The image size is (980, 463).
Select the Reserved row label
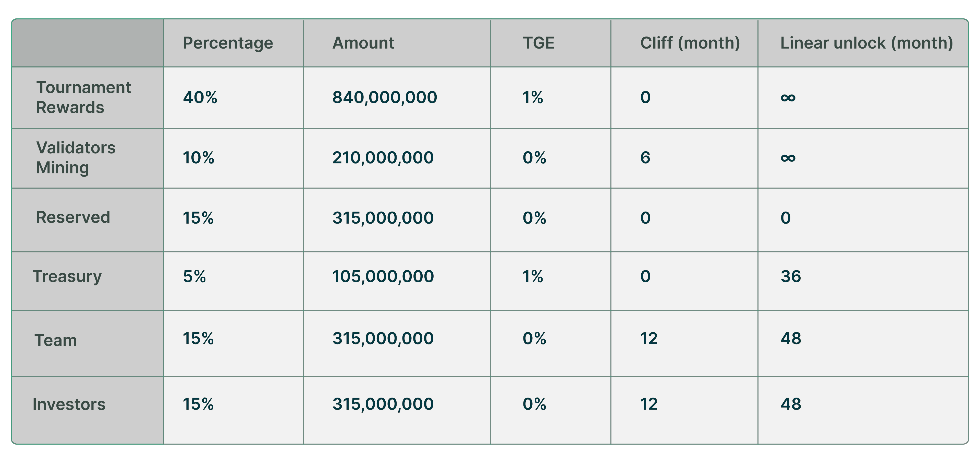(73, 217)
